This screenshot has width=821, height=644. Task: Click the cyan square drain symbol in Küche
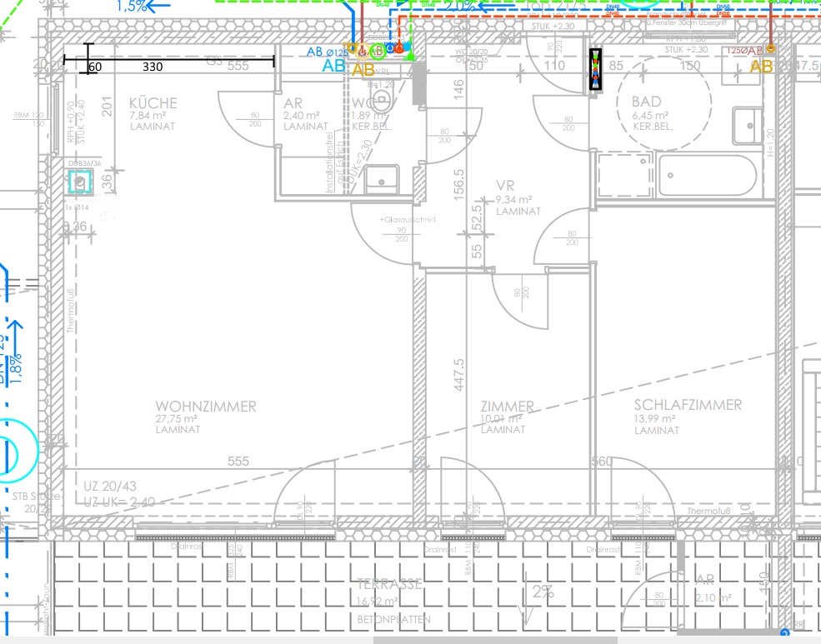point(81,182)
